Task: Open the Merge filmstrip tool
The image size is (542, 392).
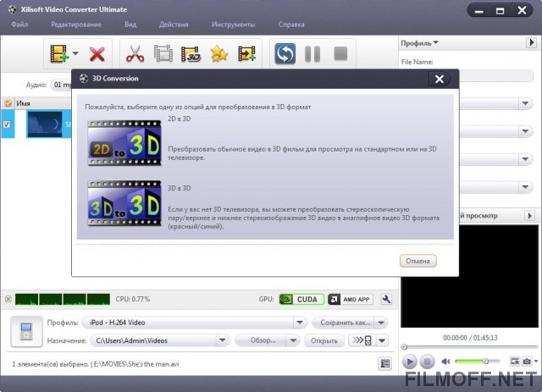Action: (163, 54)
